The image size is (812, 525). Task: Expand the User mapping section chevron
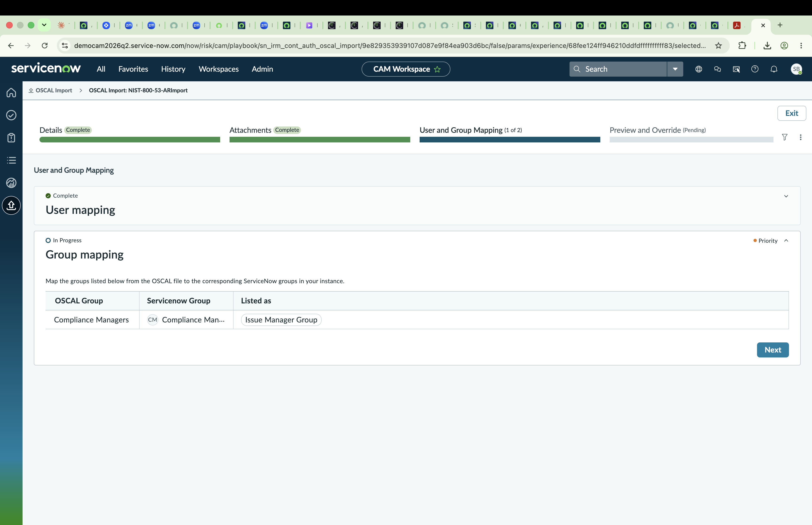pyautogui.click(x=786, y=196)
